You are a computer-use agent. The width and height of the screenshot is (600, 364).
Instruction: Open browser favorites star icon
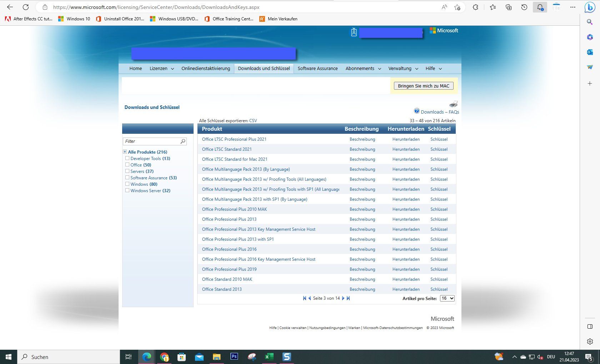click(x=493, y=7)
